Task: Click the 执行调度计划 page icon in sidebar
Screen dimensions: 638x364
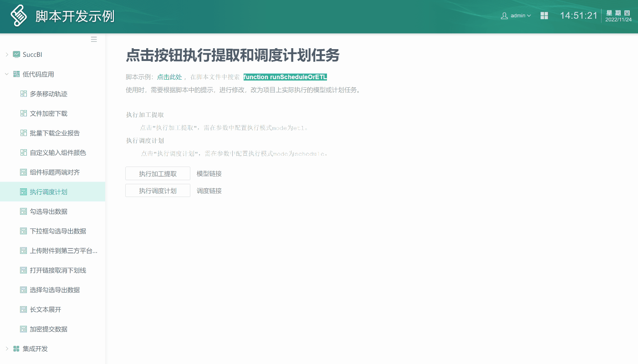Action: [23, 192]
